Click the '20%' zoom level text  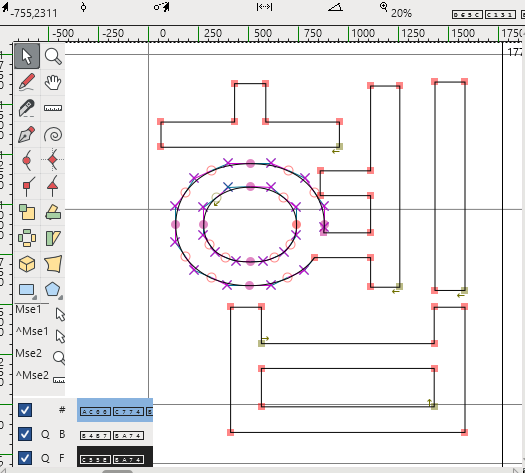[x=401, y=13]
